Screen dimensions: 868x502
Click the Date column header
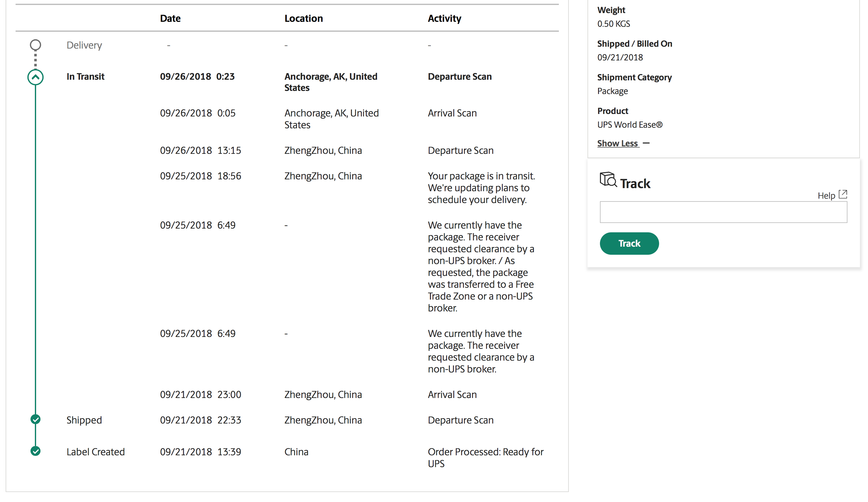(170, 18)
